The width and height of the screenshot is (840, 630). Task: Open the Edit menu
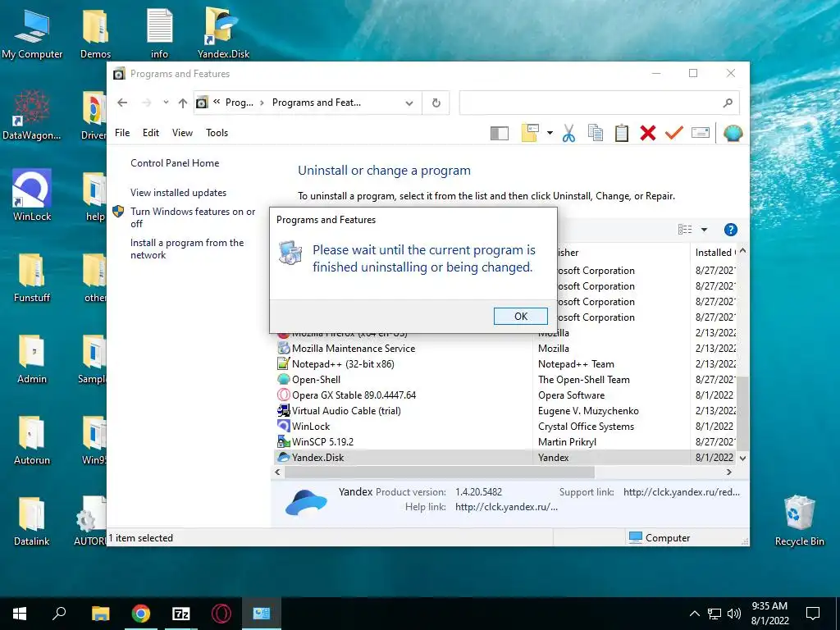click(x=151, y=133)
